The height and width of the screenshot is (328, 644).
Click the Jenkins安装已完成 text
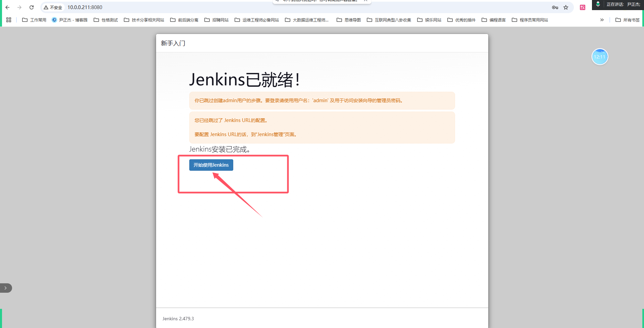click(x=220, y=149)
